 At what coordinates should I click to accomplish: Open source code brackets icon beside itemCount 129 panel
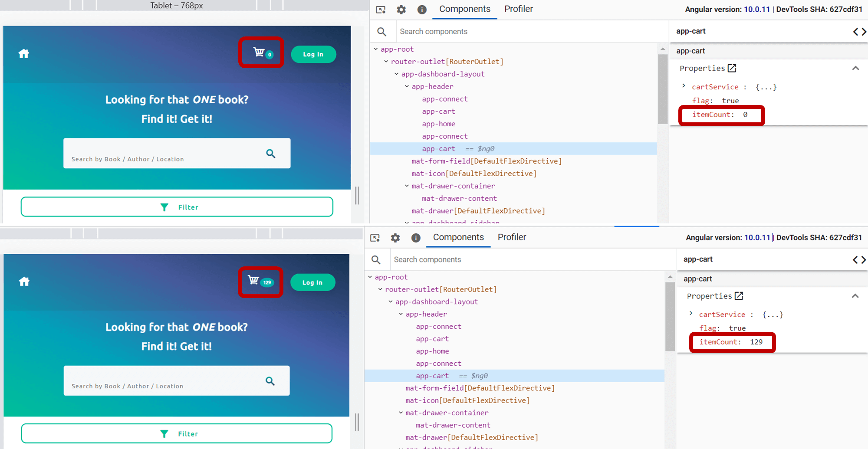coord(859,259)
